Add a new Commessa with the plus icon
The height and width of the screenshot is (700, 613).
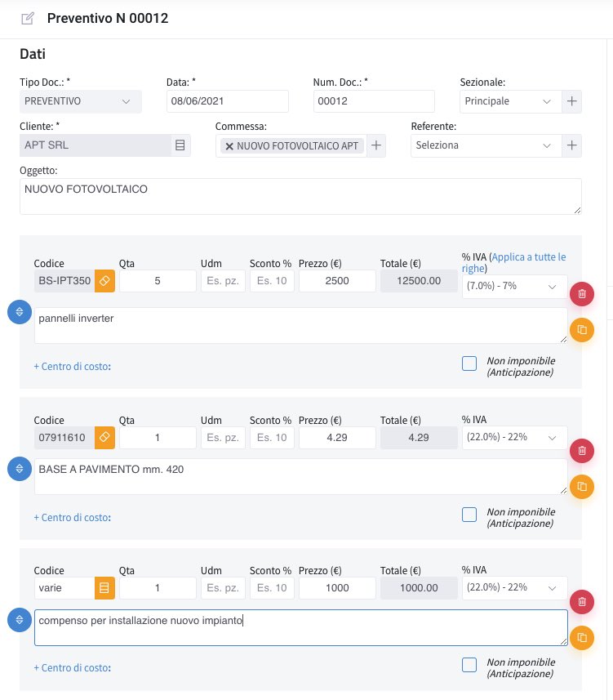(376, 145)
